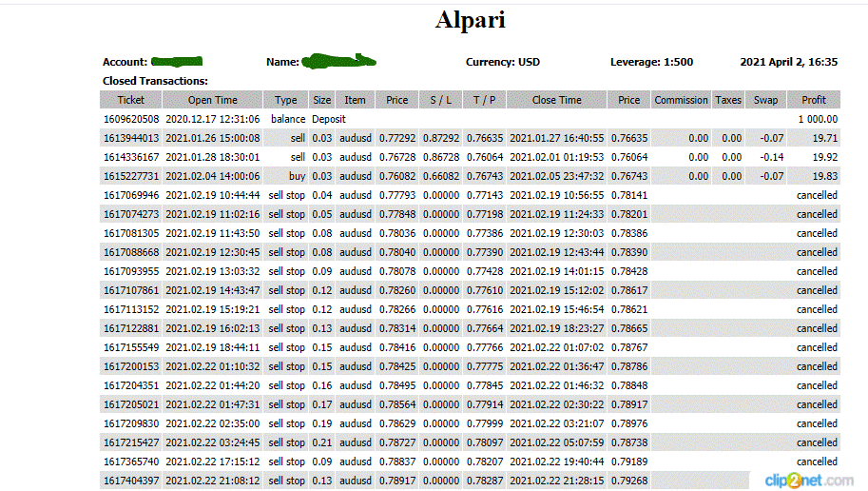Image resolution: width=868 pixels, height=491 pixels.
Task: Click close price 0.78141
Action: tap(628, 195)
